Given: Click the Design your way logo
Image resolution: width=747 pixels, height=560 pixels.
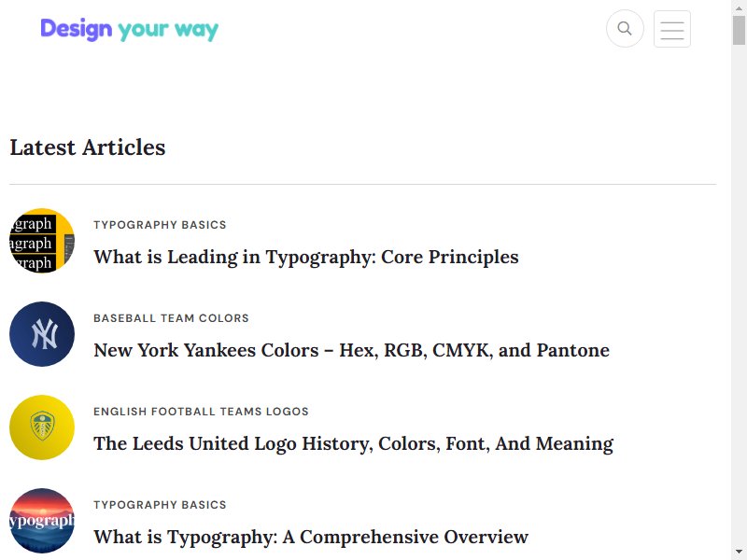Looking at the screenshot, I should click(x=129, y=30).
